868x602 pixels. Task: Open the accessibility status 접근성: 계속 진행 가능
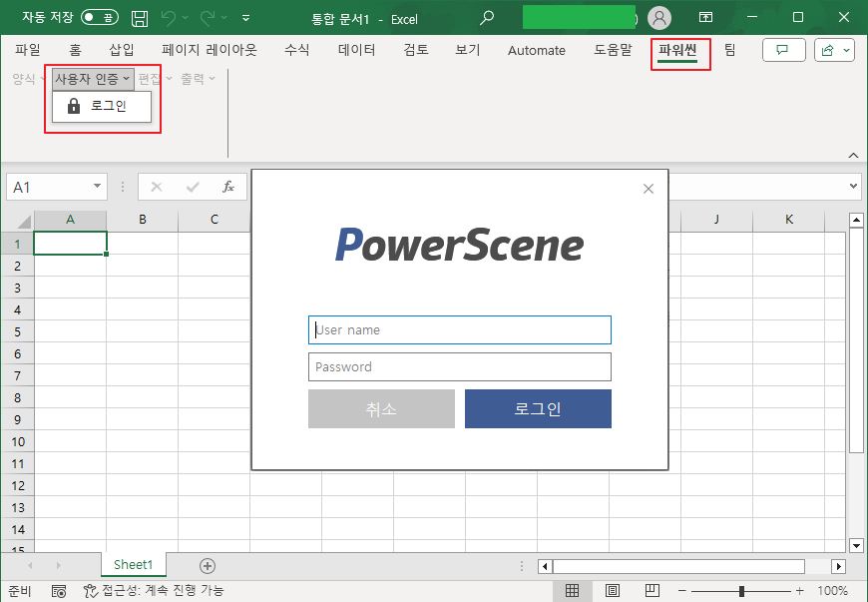(154, 590)
